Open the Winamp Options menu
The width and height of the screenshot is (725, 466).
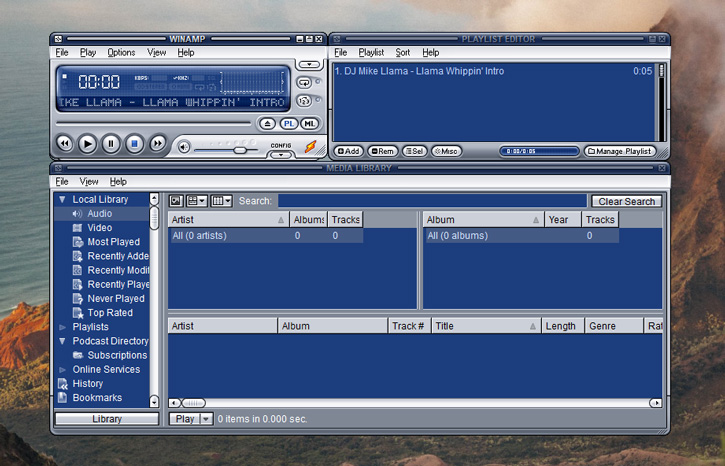pos(121,53)
